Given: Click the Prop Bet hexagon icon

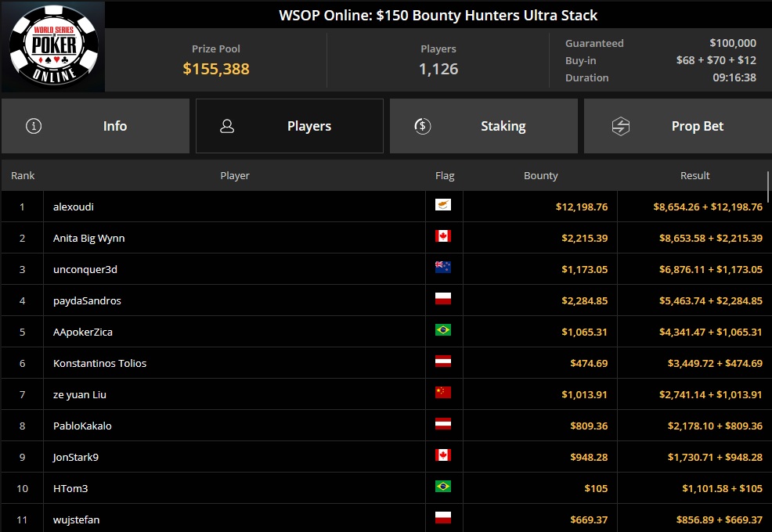Looking at the screenshot, I should pyautogui.click(x=620, y=126).
